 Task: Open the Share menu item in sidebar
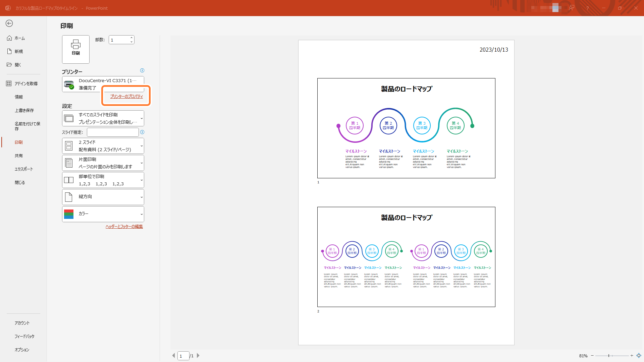pos(19,156)
